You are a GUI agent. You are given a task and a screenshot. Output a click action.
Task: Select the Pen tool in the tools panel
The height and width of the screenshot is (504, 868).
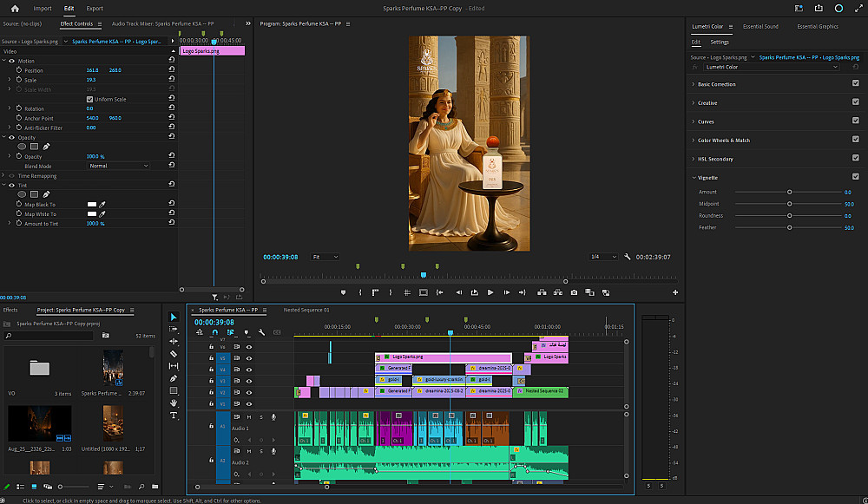tap(174, 378)
